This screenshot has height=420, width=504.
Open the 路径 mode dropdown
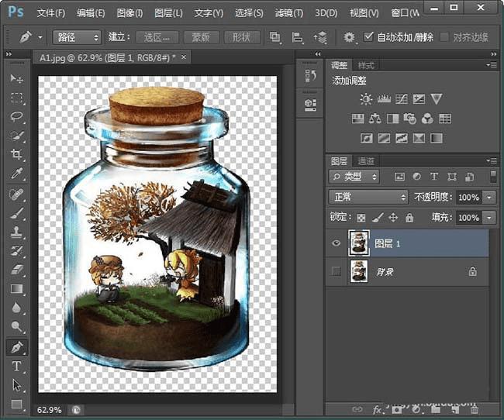tap(77, 37)
